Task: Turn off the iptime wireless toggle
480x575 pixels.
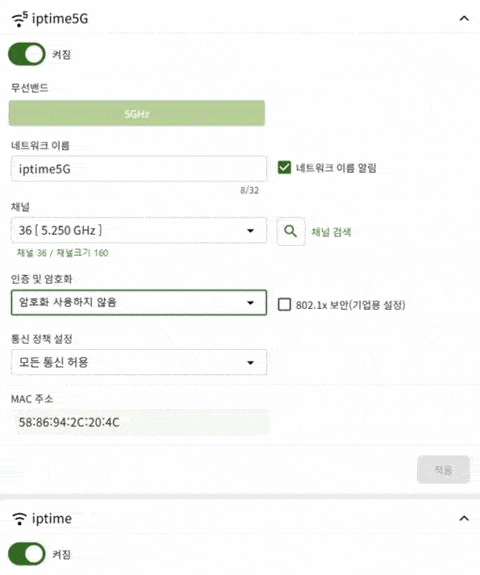Action: 27,554
